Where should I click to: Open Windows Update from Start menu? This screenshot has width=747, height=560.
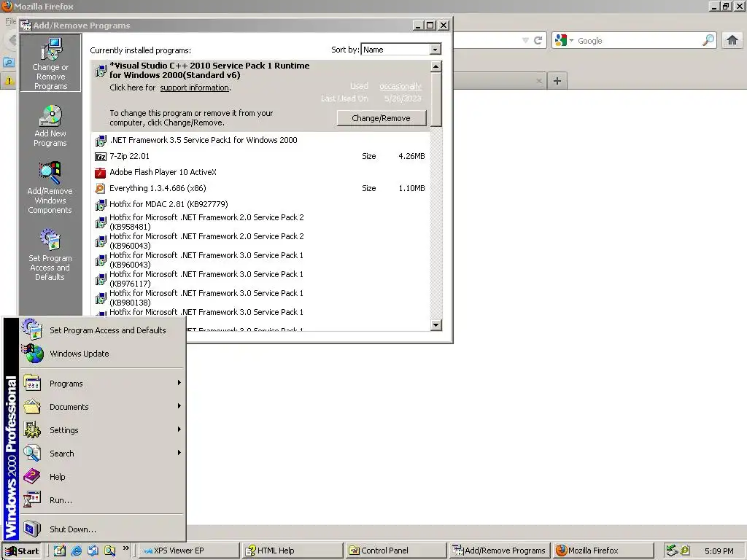click(x=102, y=354)
